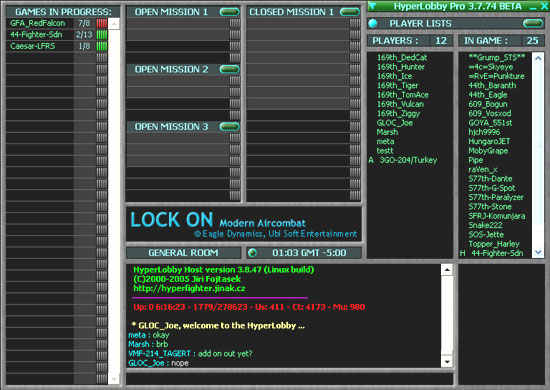Minimize the HyperLobby Pro window
The width and height of the screenshot is (550, 390).
click(533, 7)
